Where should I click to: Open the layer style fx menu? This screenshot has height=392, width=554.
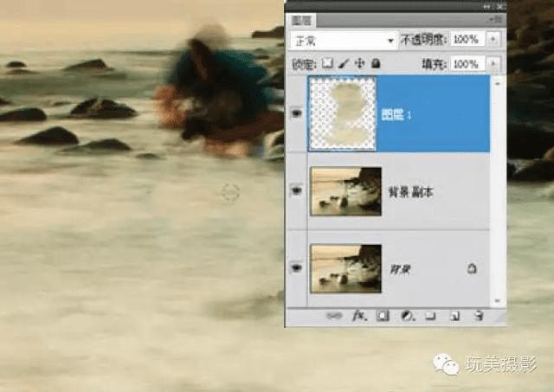pos(359,316)
